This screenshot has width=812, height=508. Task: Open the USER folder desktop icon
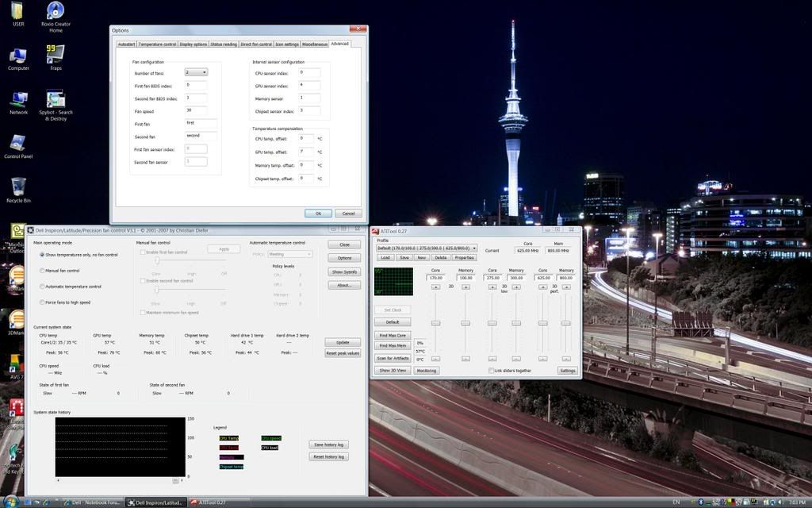(x=18, y=14)
